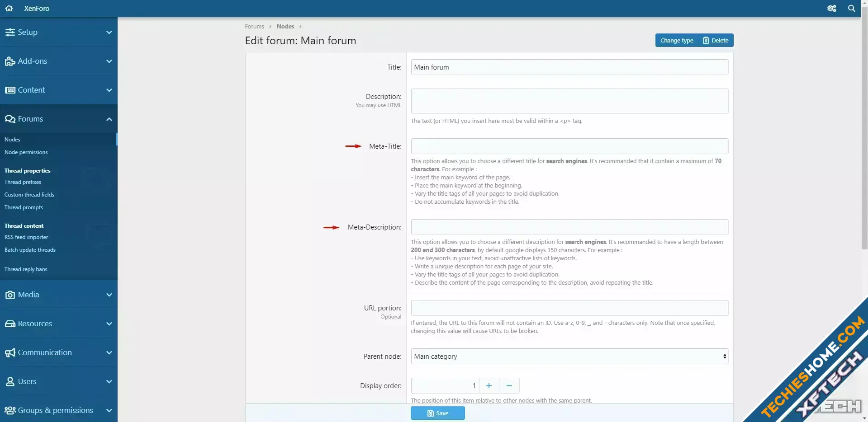Focus the URL portion input

569,308
